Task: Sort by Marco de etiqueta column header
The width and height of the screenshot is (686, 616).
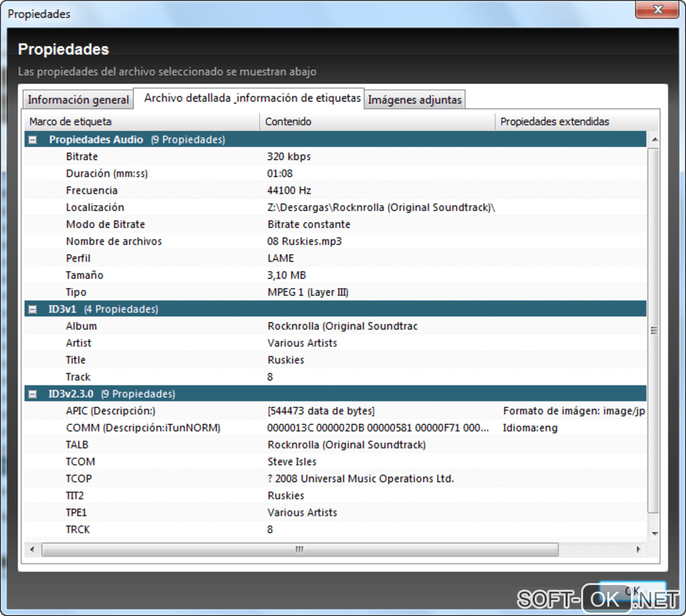Action: [142, 122]
